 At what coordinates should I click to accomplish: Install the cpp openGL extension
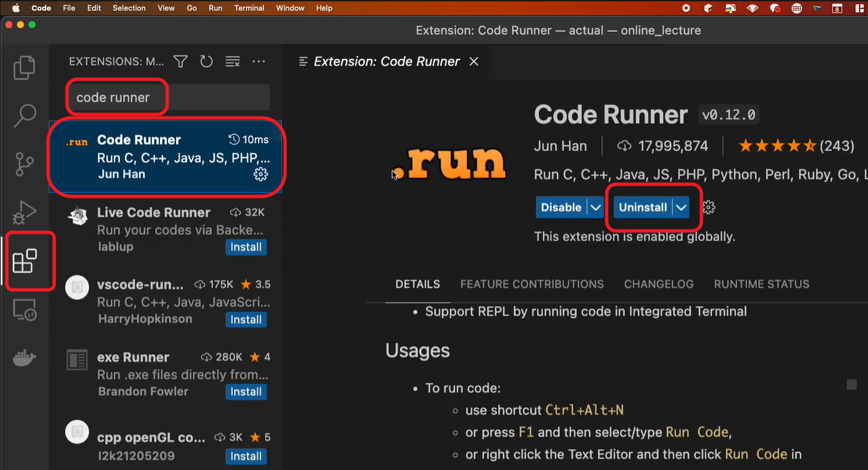coord(246,456)
